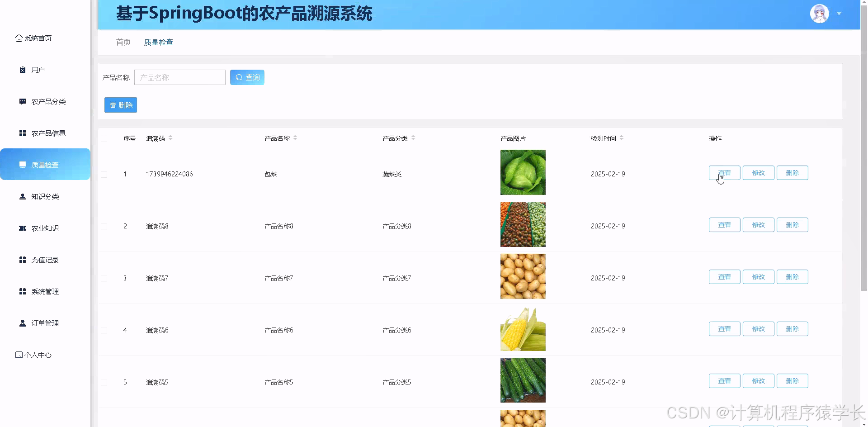868x427 pixels.
Task: Select the 质量检查 tab in breadcrumb
Action: tap(158, 42)
